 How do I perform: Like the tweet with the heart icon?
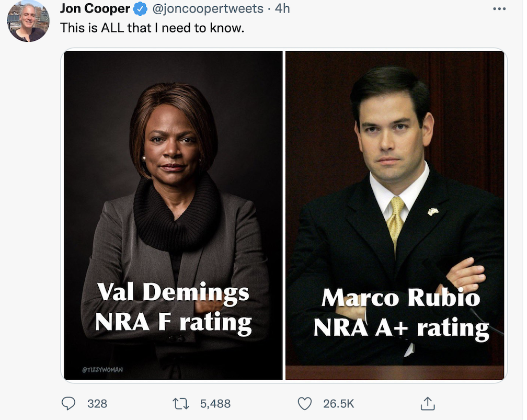pos(304,403)
